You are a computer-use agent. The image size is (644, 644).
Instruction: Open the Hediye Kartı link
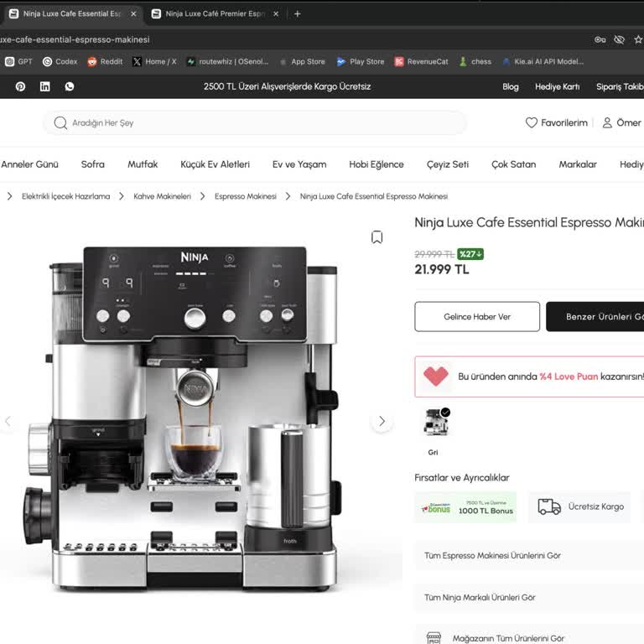coord(558,86)
